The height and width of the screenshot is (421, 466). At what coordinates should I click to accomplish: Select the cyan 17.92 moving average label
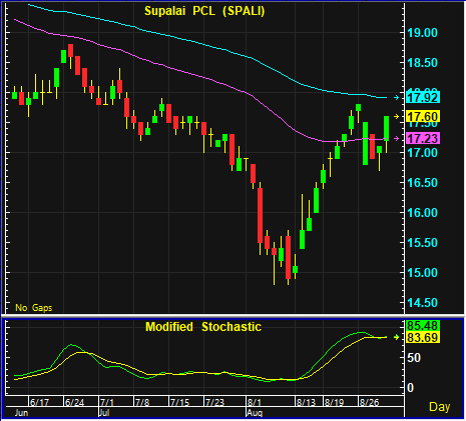(423, 97)
